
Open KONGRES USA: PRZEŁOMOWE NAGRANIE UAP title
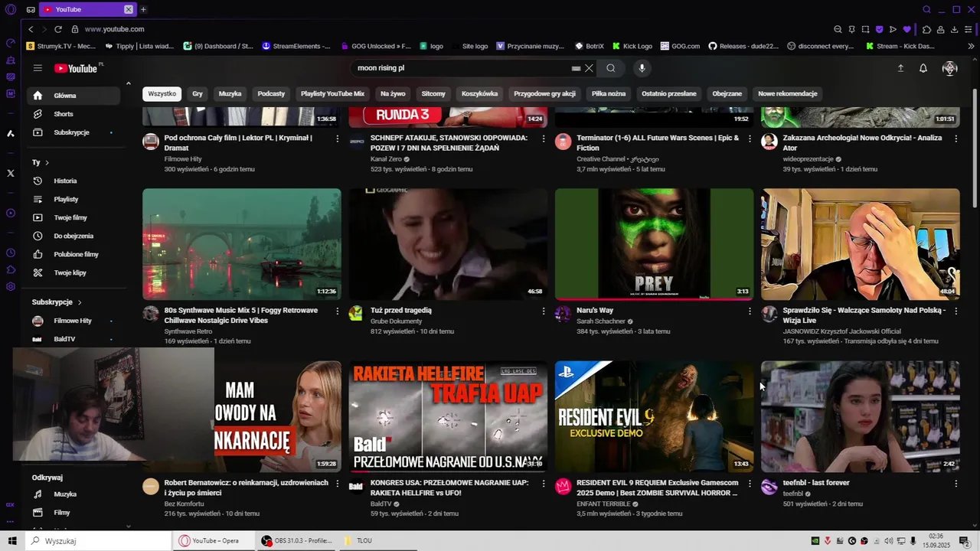pos(449,487)
